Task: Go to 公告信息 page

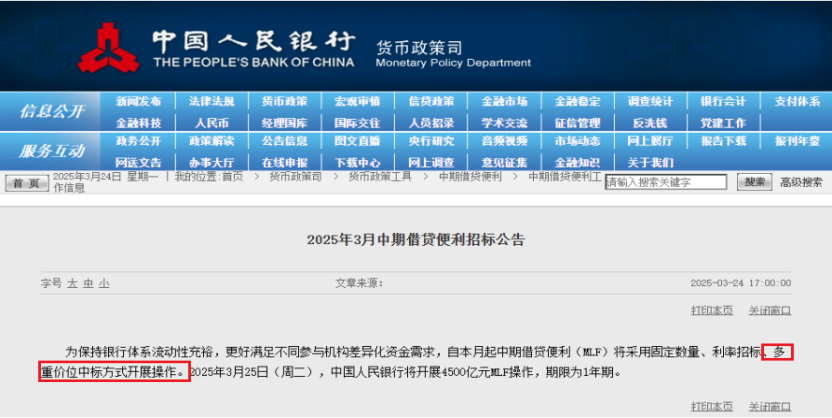Action: pos(284,141)
